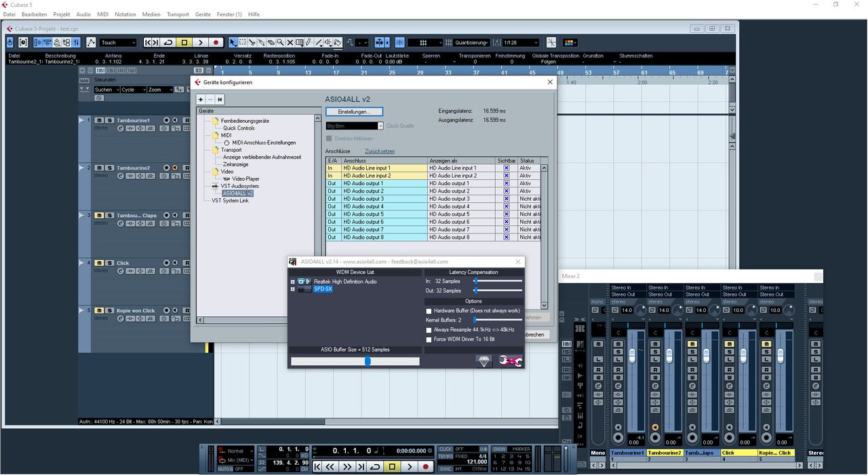
Task: Toggle the SYNC button in transport
Action: pos(445,469)
